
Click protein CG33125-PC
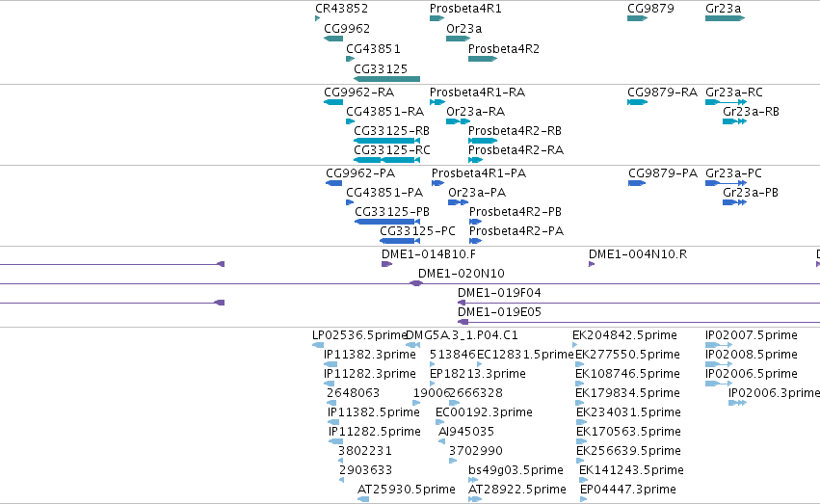[x=400, y=242]
